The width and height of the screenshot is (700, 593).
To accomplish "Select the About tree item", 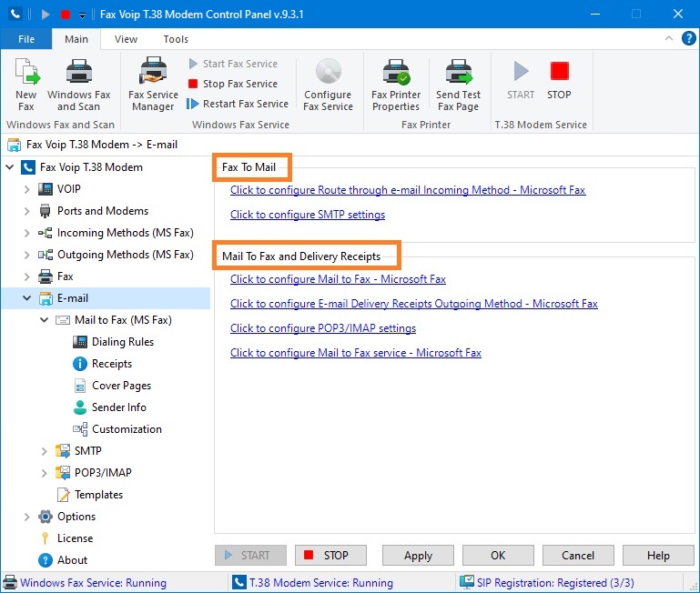I will 72,560.
